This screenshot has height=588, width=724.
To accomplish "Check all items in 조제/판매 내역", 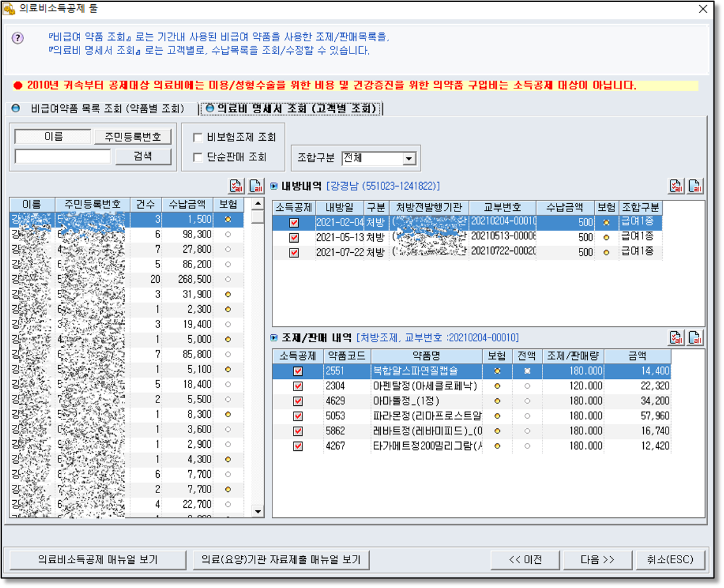I will 676,338.
